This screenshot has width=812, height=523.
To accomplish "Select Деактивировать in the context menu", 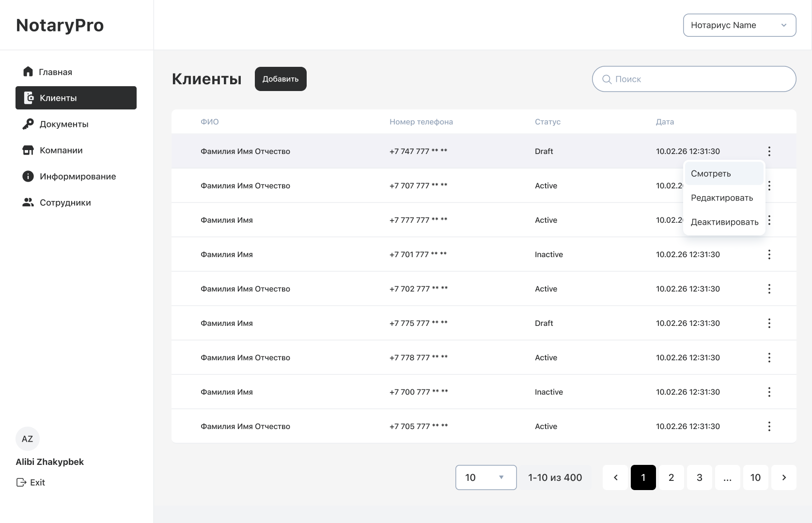I will pyautogui.click(x=724, y=222).
